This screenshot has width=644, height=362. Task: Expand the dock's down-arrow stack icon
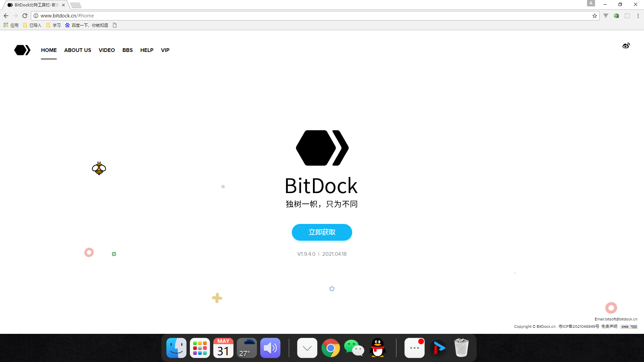[307, 348]
